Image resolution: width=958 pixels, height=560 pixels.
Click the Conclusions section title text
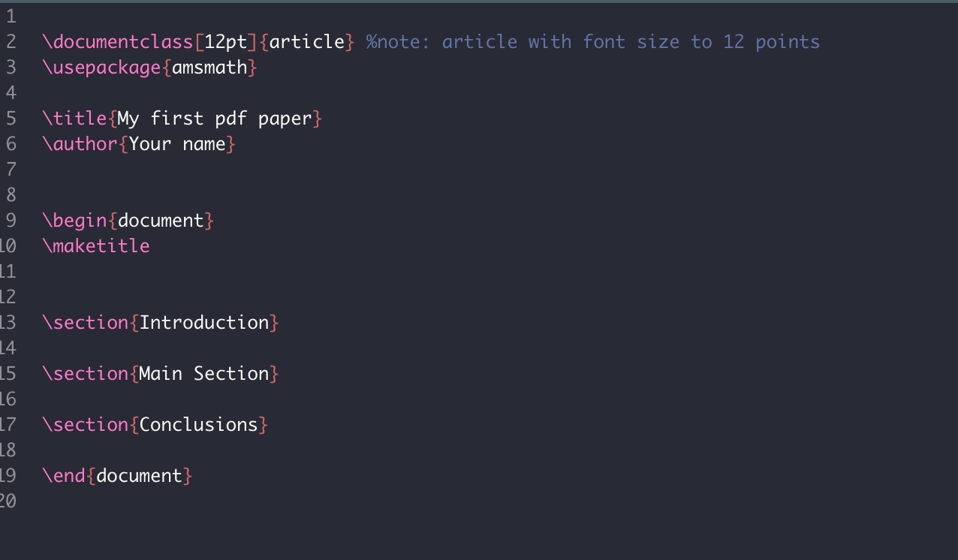point(199,425)
